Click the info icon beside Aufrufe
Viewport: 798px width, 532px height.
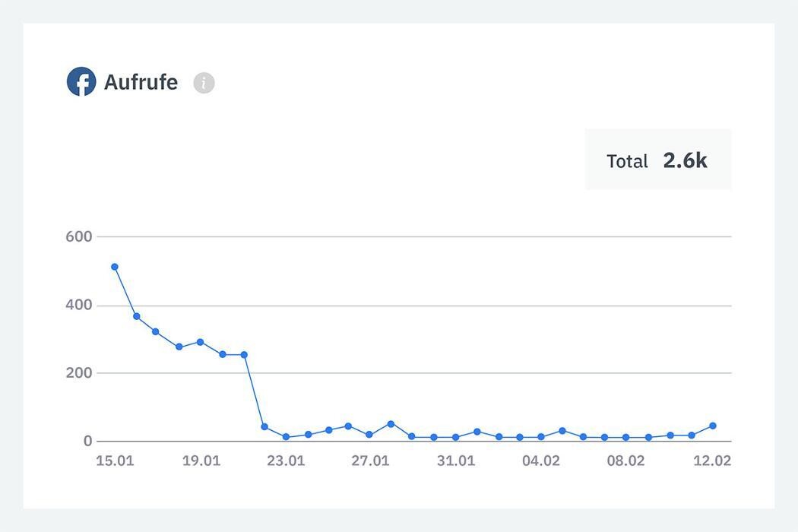click(x=204, y=83)
